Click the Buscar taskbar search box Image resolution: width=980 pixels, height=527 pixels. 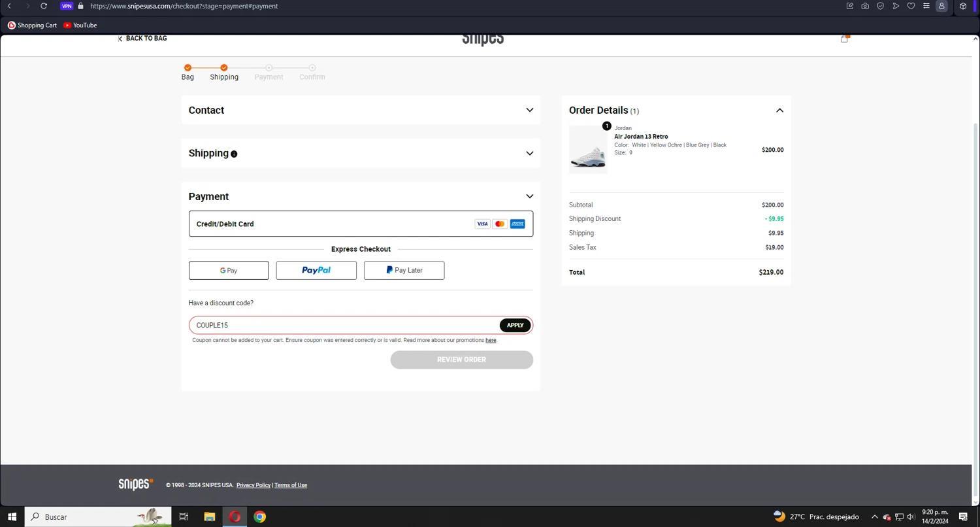[x=98, y=517]
